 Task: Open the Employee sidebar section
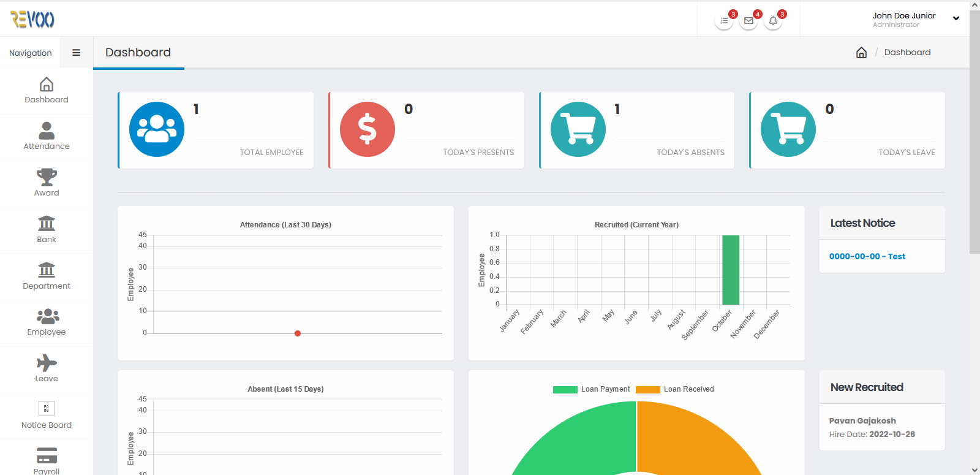tap(47, 322)
